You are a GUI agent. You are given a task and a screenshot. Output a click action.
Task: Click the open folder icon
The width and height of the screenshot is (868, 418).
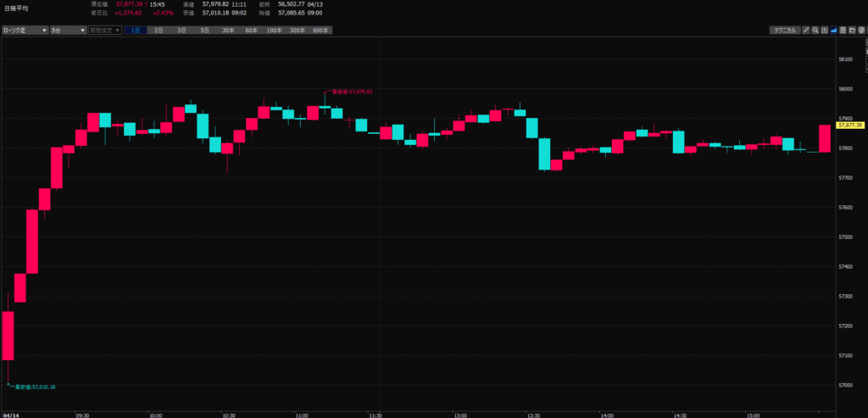coord(853,30)
